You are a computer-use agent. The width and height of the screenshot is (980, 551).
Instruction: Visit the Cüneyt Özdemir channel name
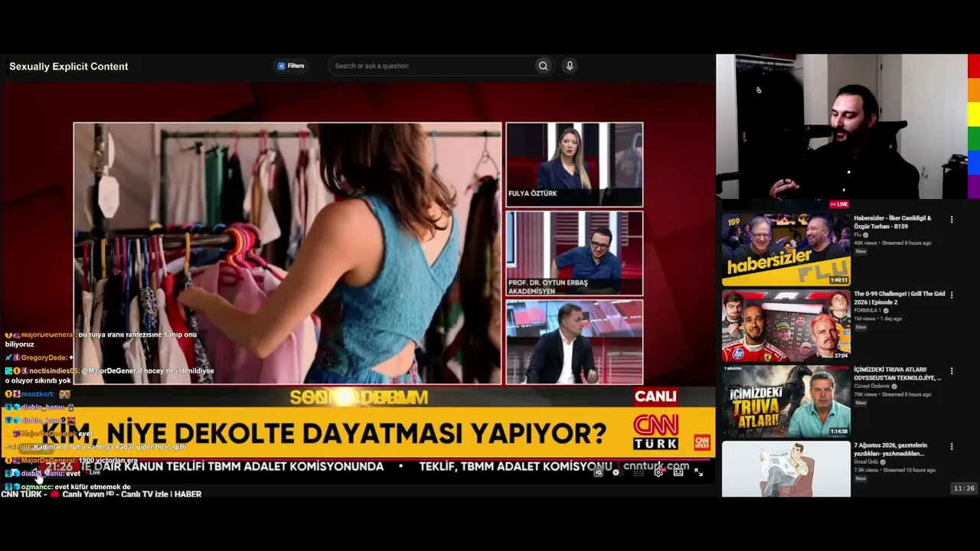873,386
